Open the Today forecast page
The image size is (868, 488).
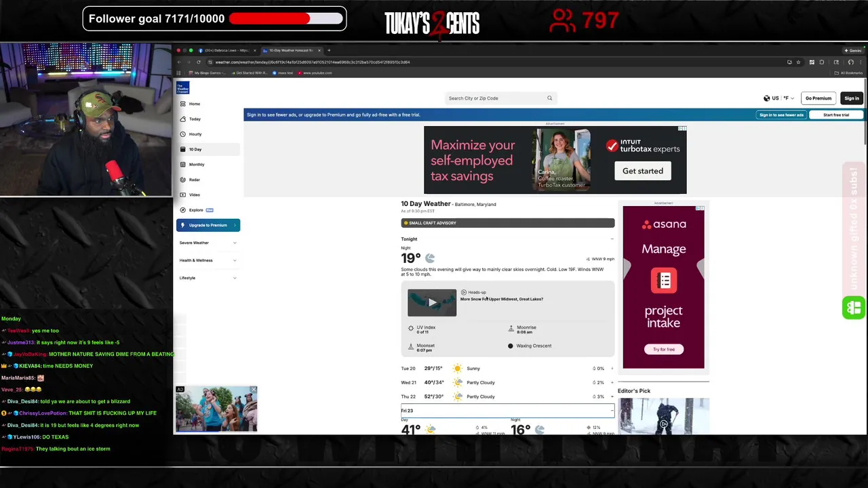[208, 119]
